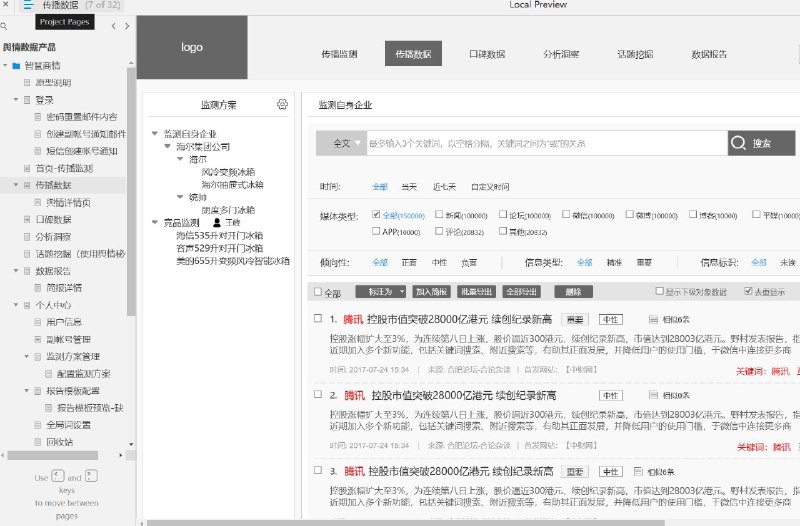The width and height of the screenshot is (800, 526).
Task: Collapse the 登录 page node
Action: pyautogui.click(x=16, y=100)
